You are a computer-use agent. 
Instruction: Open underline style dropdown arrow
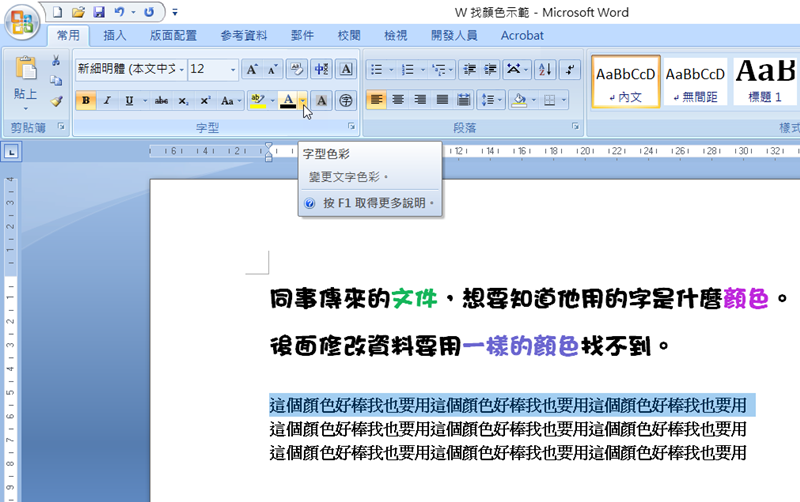pos(145,101)
